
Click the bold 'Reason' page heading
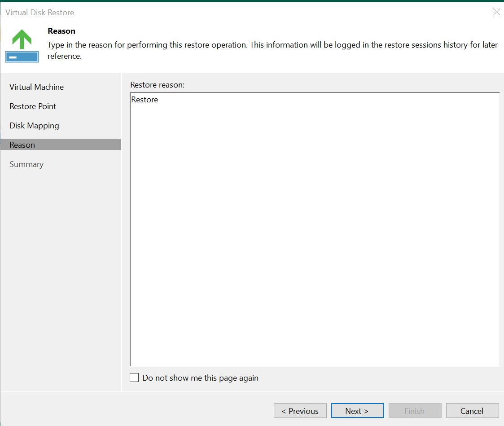click(x=61, y=31)
